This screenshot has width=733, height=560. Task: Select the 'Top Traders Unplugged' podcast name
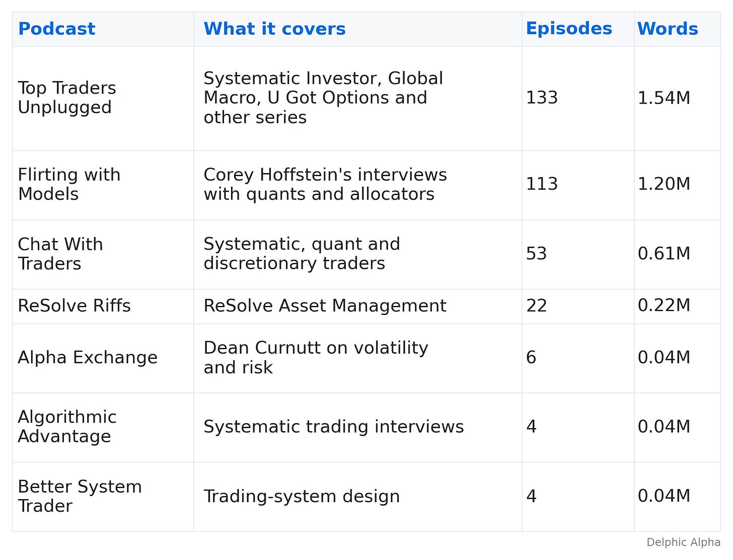tap(67, 98)
